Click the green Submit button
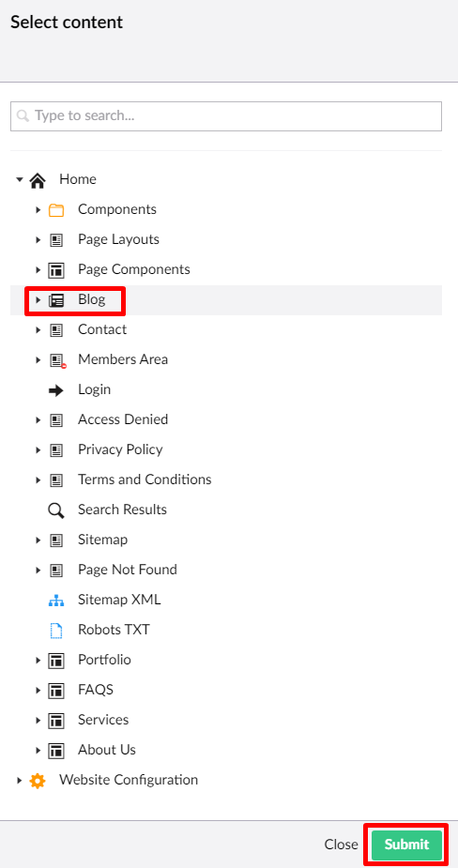This screenshot has height=868, width=458. tap(406, 845)
